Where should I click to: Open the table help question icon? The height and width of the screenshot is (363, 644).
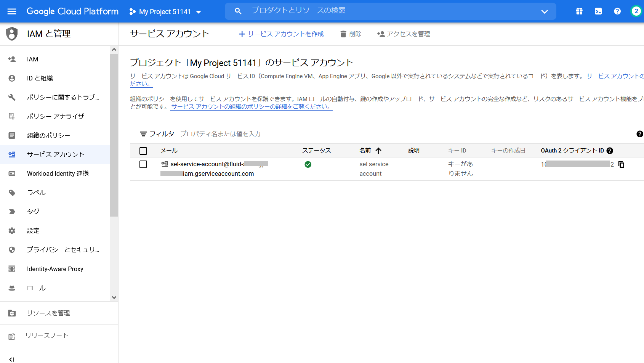pyautogui.click(x=640, y=134)
